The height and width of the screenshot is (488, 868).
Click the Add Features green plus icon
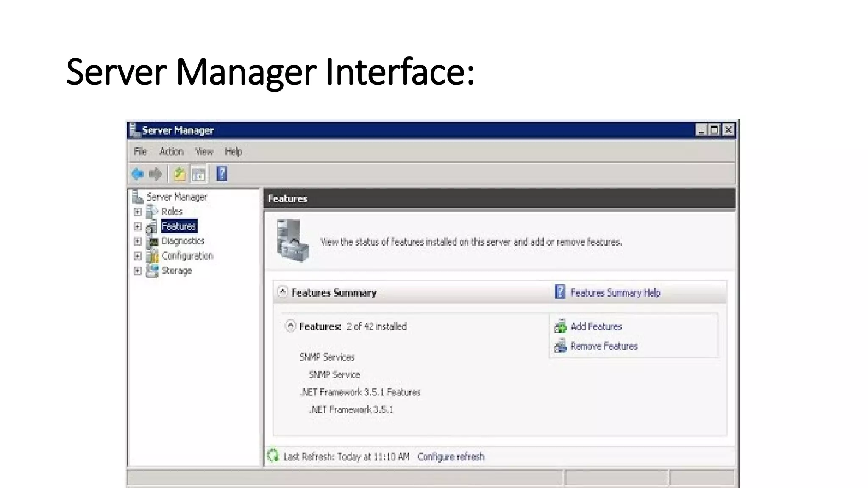(560, 327)
